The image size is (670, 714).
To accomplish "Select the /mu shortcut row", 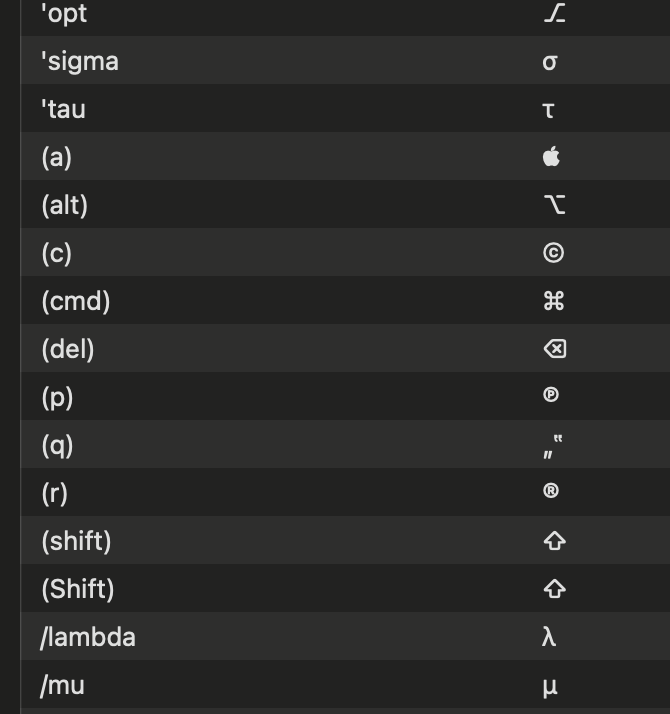I will coord(345,685).
